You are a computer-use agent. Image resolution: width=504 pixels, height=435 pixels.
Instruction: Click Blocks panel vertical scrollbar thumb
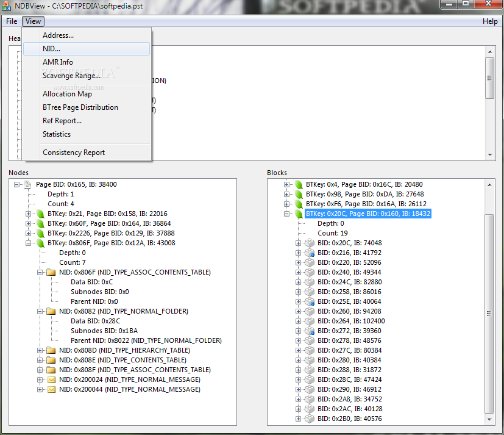point(489,314)
